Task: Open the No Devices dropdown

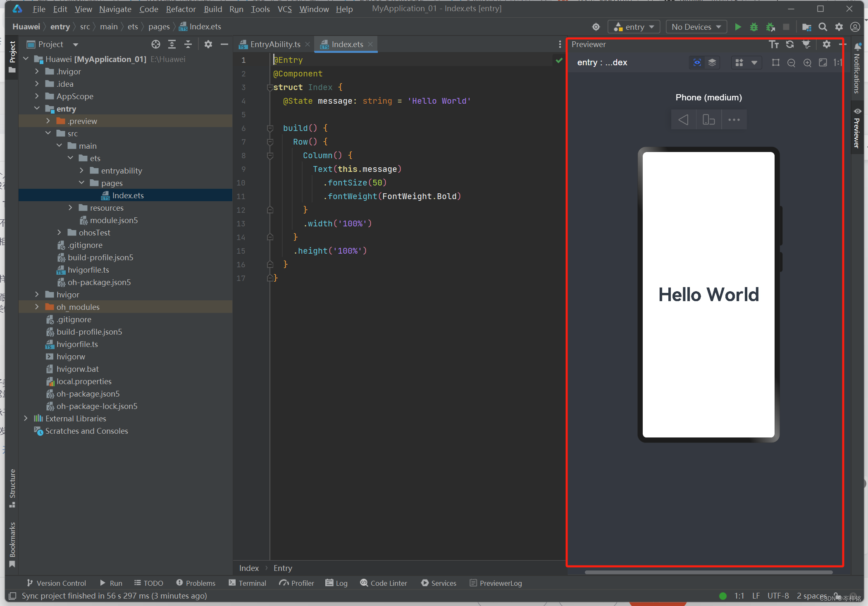Action: click(696, 27)
